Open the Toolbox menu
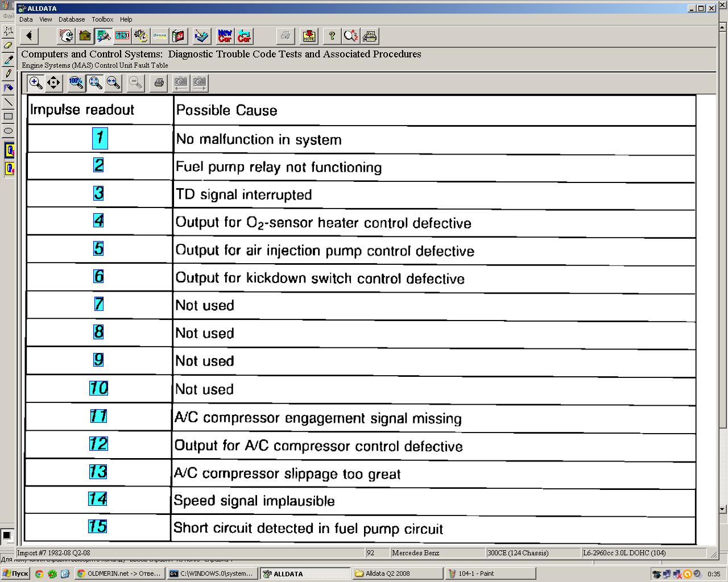 click(x=102, y=19)
